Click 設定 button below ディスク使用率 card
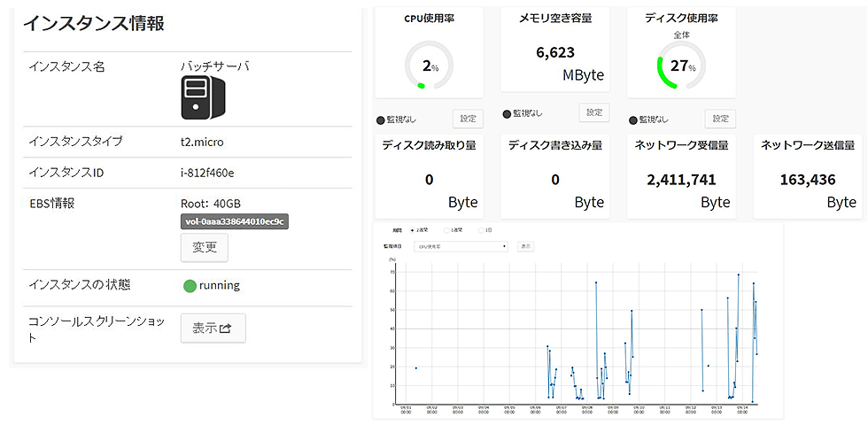The image size is (868, 425). [x=720, y=119]
